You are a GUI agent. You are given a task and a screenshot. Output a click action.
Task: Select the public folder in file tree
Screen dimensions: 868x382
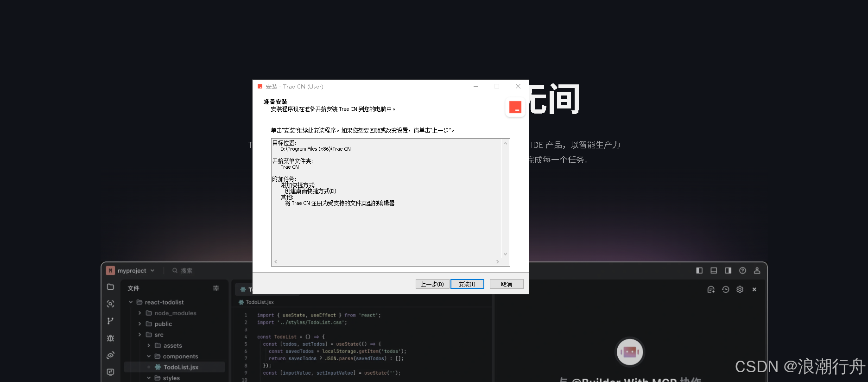click(163, 324)
